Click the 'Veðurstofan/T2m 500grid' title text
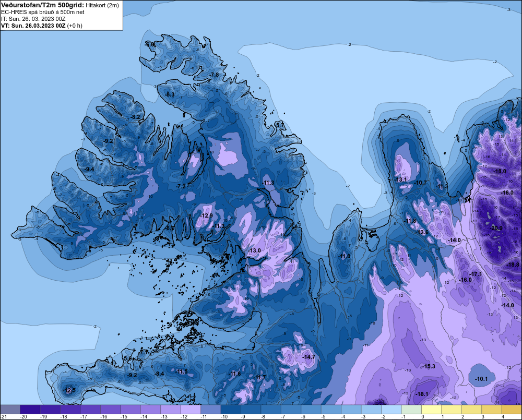Screen dimensions: 522x420 42,5
